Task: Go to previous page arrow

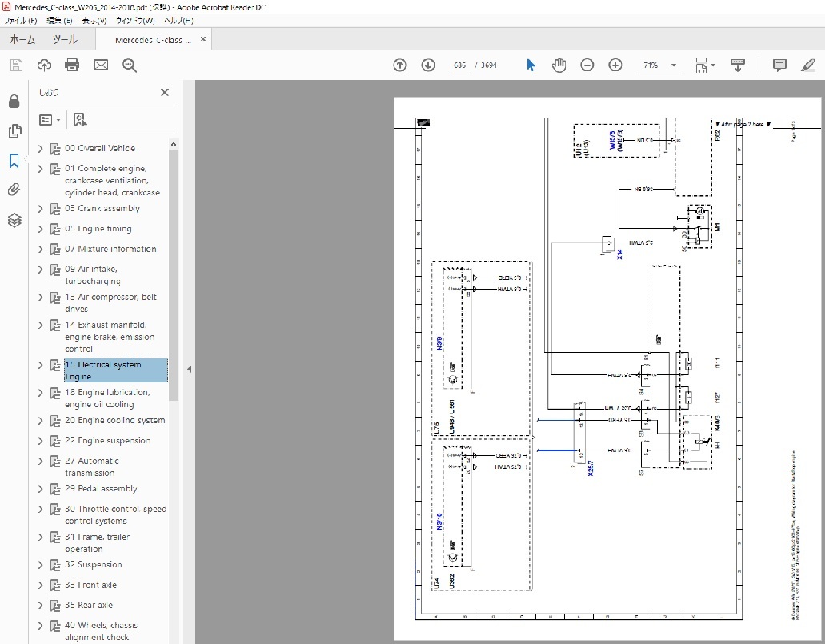Action: point(400,66)
